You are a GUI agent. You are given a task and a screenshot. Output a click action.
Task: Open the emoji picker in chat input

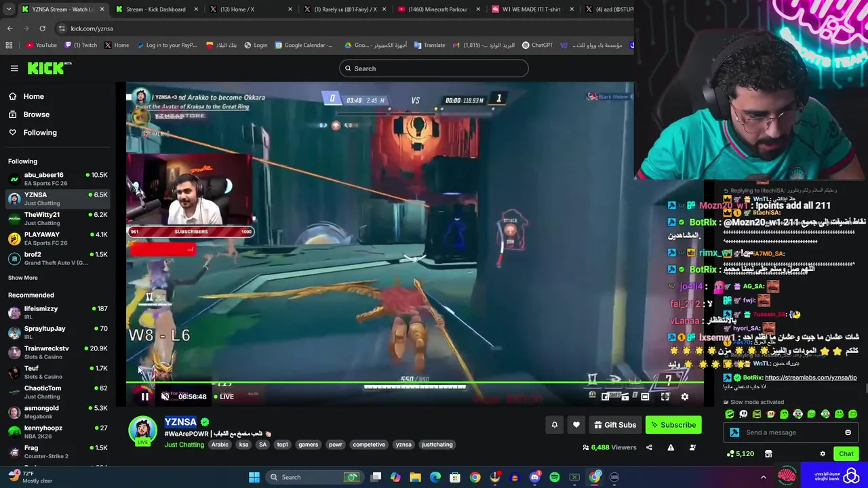848,432
